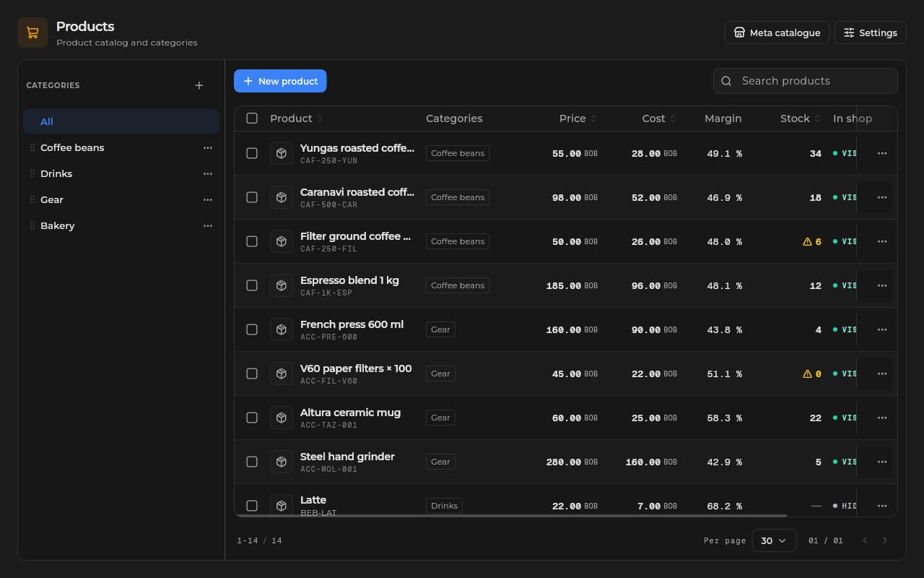Click Gear tag on V60 paper filters
Viewport: 924px width, 578px height.
(x=440, y=374)
